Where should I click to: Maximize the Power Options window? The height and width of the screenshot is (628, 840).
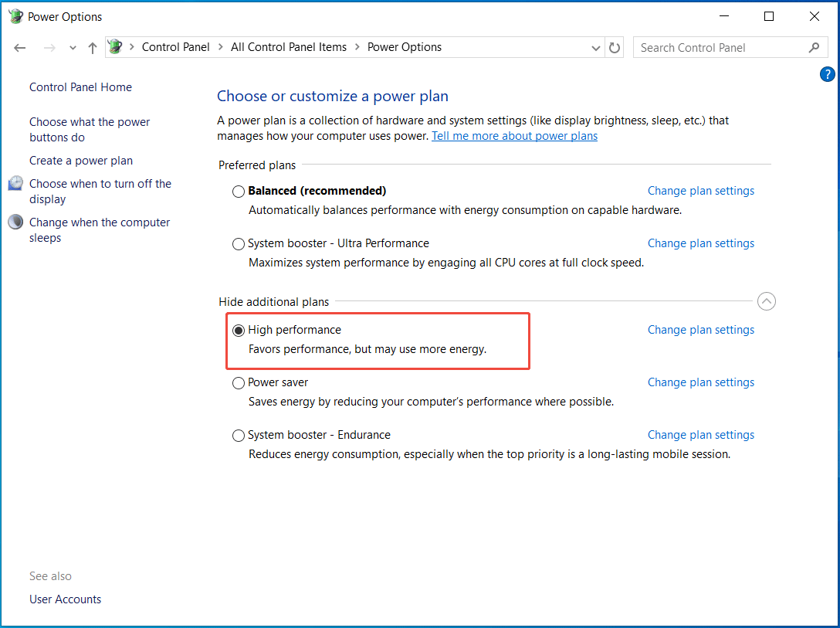coord(769,16)
